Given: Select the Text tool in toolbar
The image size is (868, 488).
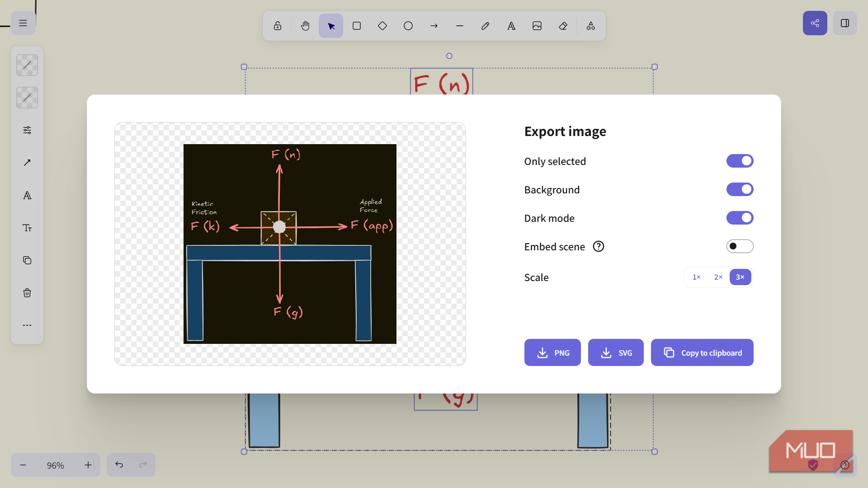Looking at the screenshot, I should point(511,26).
